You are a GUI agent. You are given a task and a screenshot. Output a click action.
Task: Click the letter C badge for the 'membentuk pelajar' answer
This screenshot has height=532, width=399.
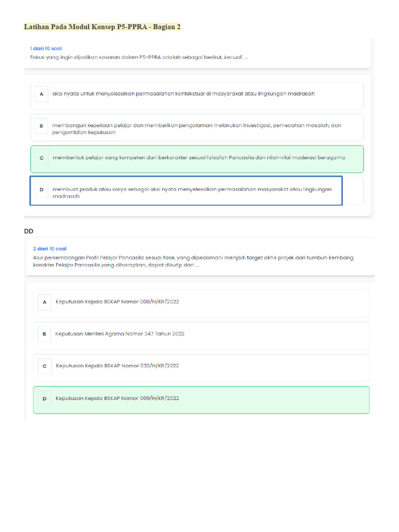[41, 157]
